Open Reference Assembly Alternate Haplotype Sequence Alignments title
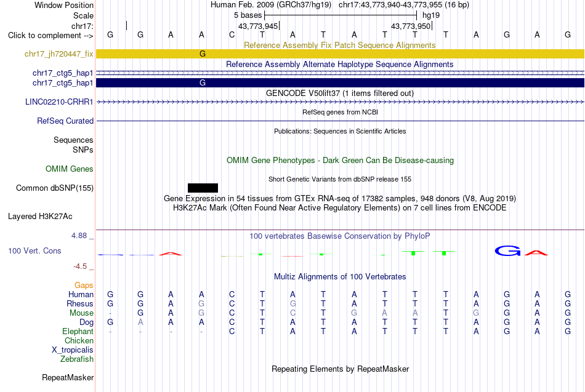This screenshot has width=585, height=392. pyautogui.click(x=339, y=64)
